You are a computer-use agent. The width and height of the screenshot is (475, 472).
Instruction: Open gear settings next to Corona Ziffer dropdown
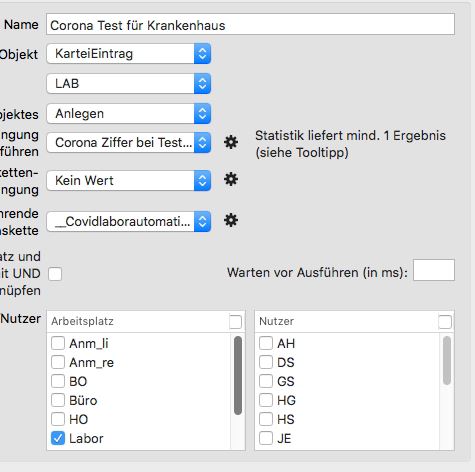pos(231,142)
